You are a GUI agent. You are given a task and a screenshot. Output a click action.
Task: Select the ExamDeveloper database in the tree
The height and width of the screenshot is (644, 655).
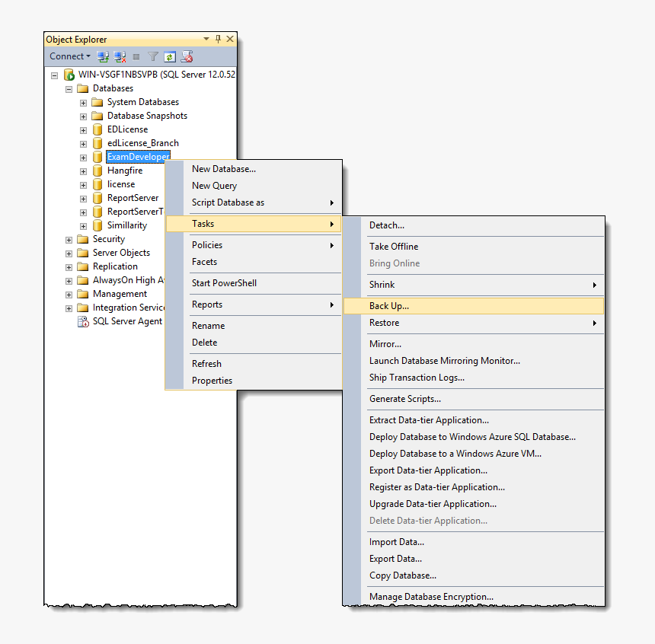point(138,156)
